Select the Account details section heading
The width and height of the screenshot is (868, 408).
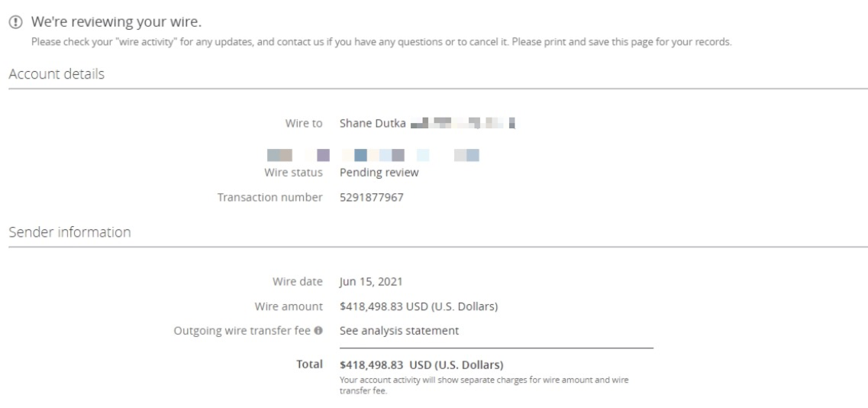(56, 74)
